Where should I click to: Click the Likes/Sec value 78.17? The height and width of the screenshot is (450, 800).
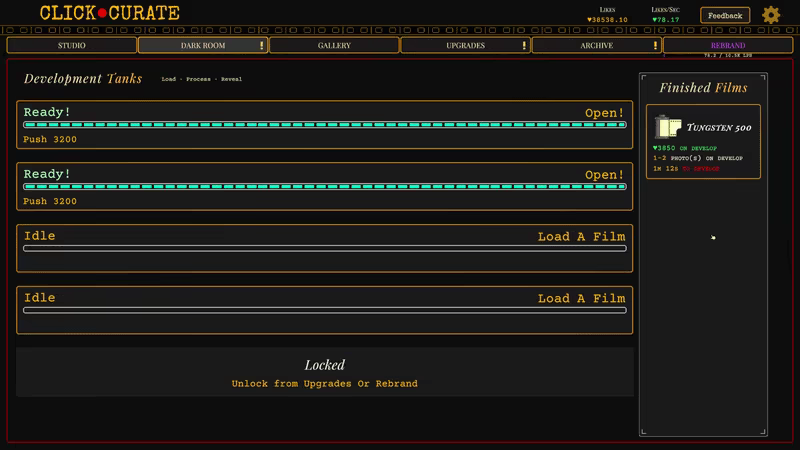pos(666,20)
